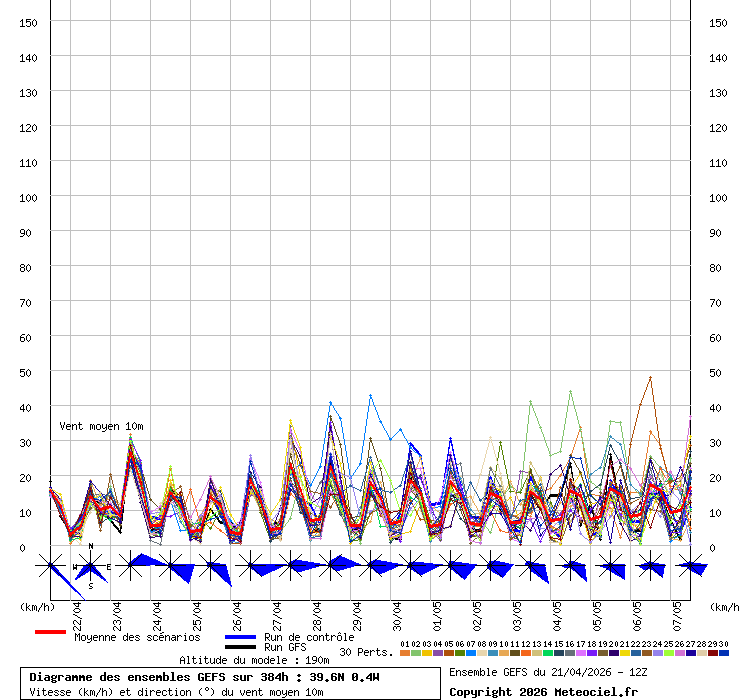This screenshot has width=740, height=700.
Task: Click perturbation 30 color swatch
Action: [724, 653]
